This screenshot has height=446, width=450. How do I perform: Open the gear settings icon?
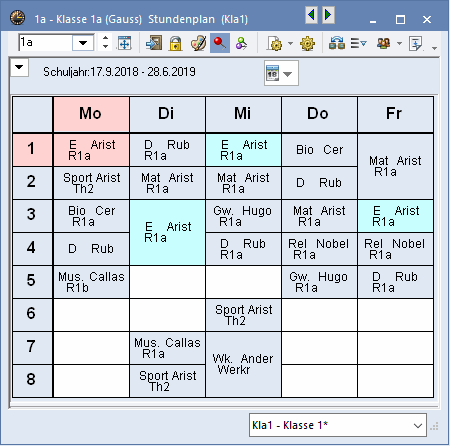[307, 43]
